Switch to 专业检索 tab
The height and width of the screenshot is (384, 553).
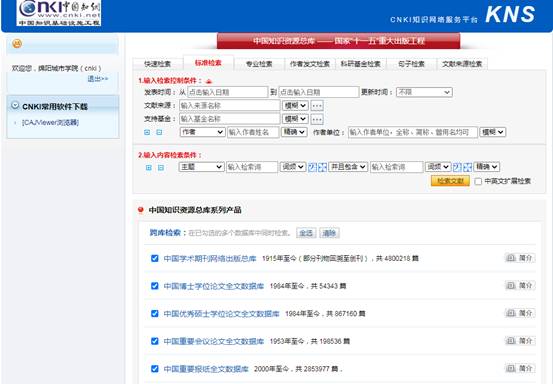click(x=259, y=64)
